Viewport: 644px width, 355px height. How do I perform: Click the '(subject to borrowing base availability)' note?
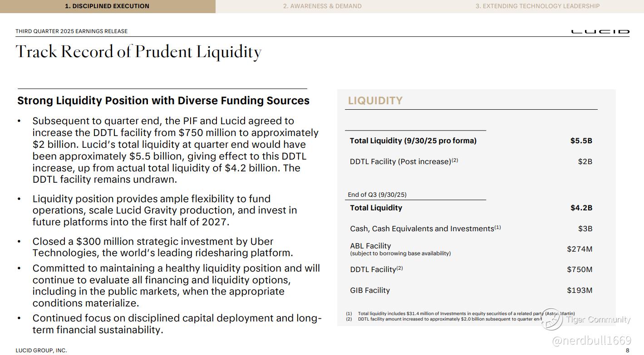click(400, 253)
